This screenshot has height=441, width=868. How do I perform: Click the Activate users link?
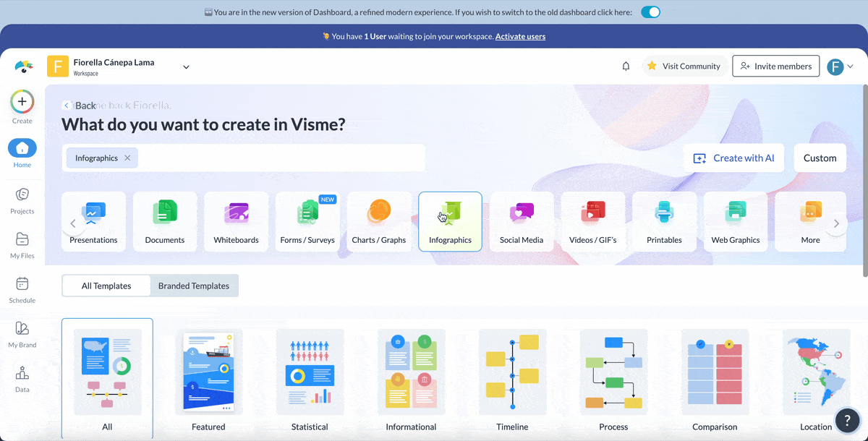coord(520,36)
